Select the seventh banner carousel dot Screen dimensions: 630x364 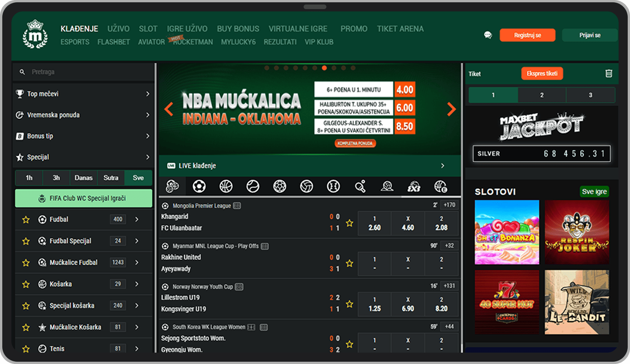point(324,68)
